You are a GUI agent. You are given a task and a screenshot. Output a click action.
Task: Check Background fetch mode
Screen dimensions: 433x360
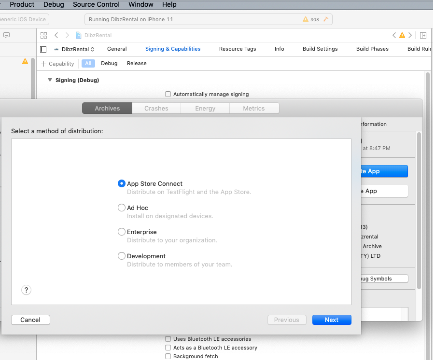point(168,356)
